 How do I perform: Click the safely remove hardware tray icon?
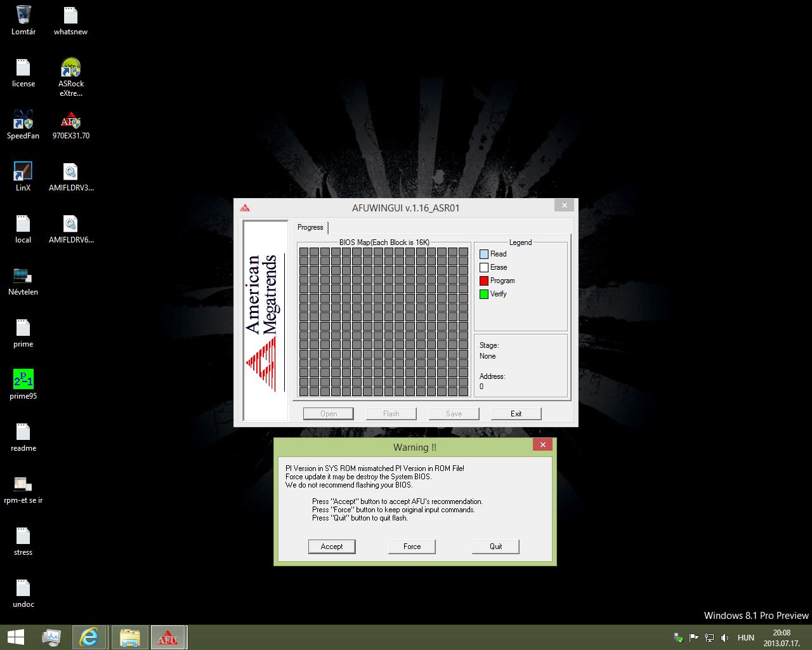pos(678,638)
